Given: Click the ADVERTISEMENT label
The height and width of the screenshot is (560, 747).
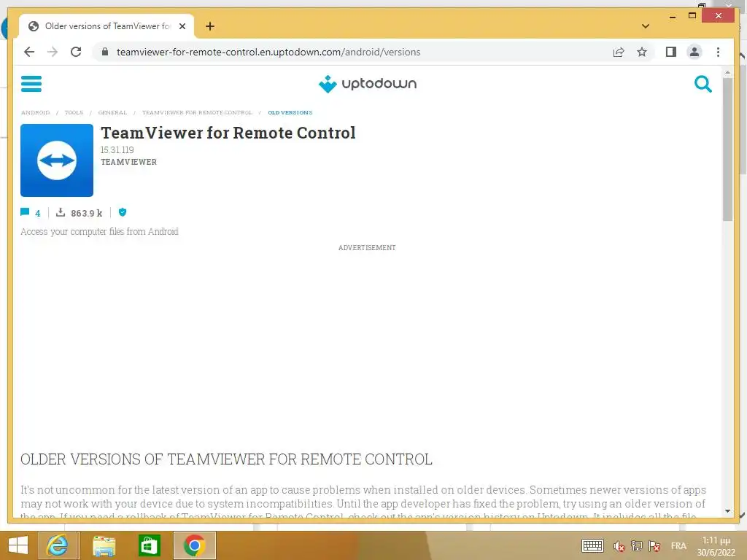Looking at the screenshot, I should (x=367, y=248).
